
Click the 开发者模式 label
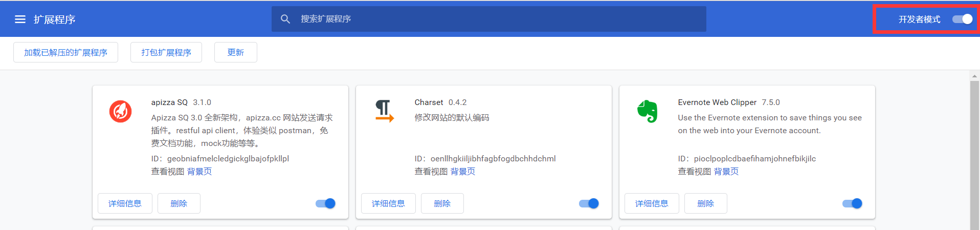coord(919,19)
